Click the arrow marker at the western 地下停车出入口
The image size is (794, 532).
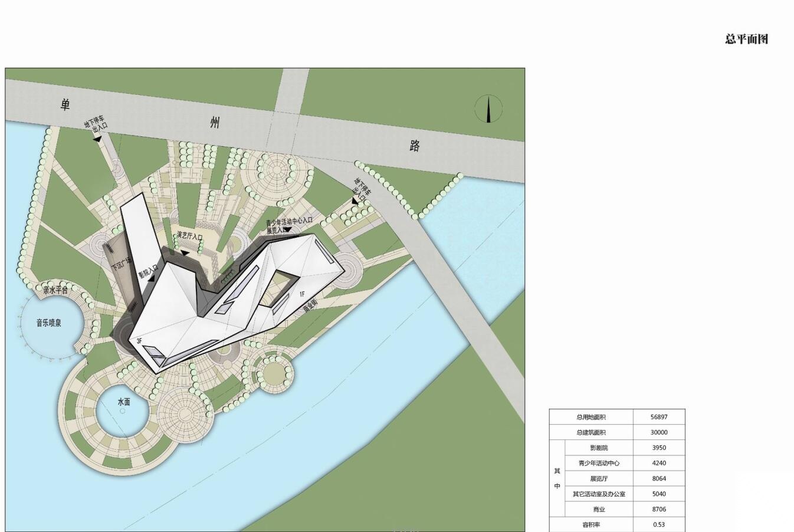pyautogui.click(x=98, y=138)
